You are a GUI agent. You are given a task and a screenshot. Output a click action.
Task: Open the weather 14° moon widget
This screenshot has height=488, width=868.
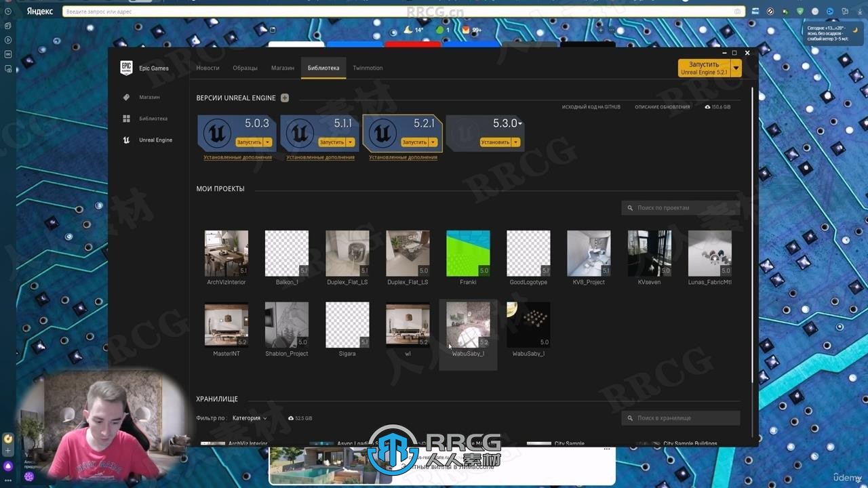tap(414, 30)
